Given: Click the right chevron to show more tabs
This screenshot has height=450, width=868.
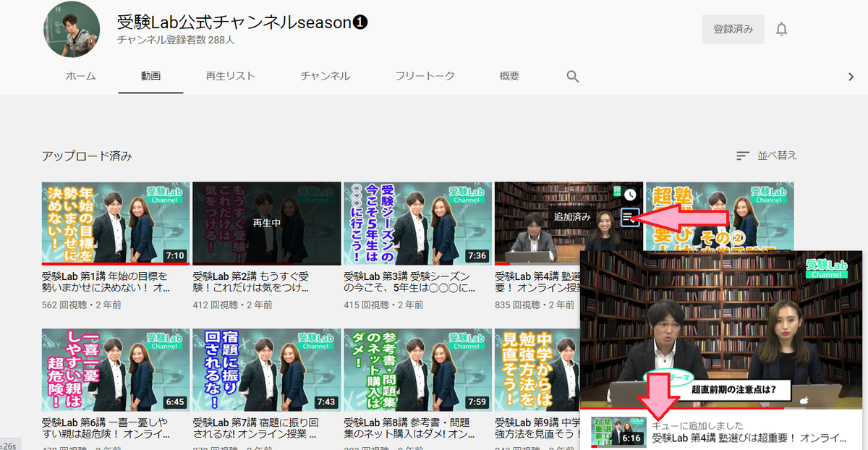Looking at the screenshot, I should point(851,76).
